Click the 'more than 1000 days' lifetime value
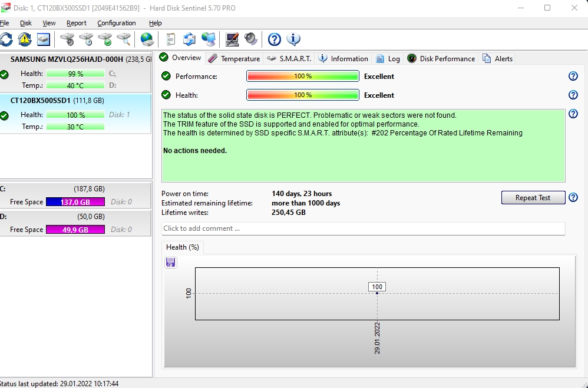This screenshot has height=388, width=588. point(306,203)
